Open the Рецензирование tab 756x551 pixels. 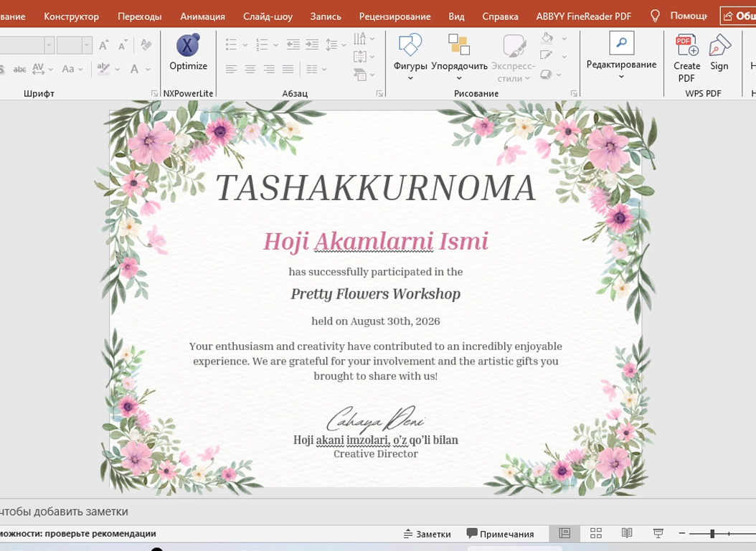point(395,17)
